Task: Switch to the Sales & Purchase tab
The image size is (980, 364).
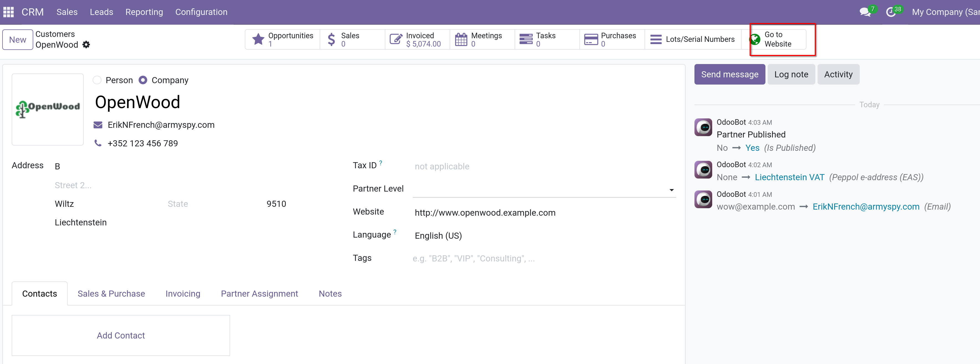Action: coord(111,294)
